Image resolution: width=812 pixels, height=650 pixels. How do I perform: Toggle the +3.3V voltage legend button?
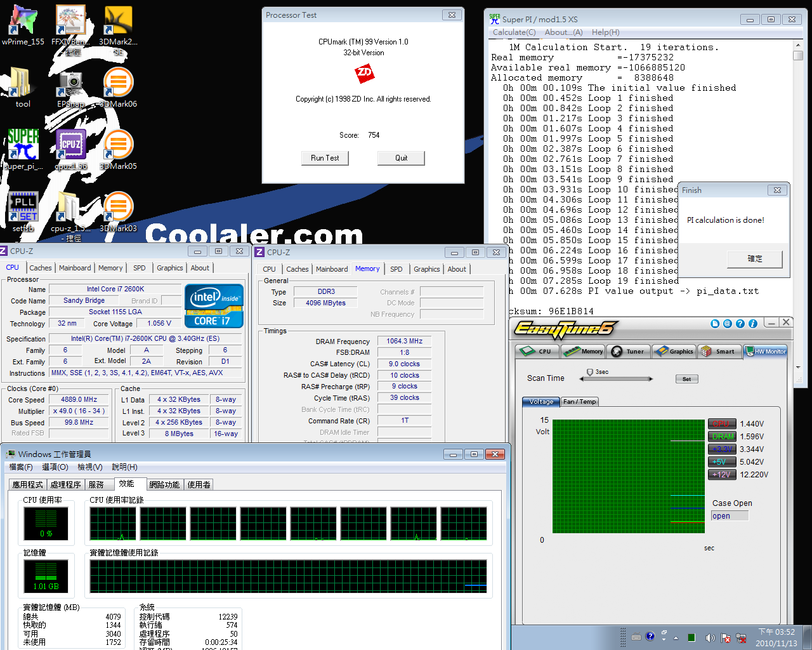722,449
